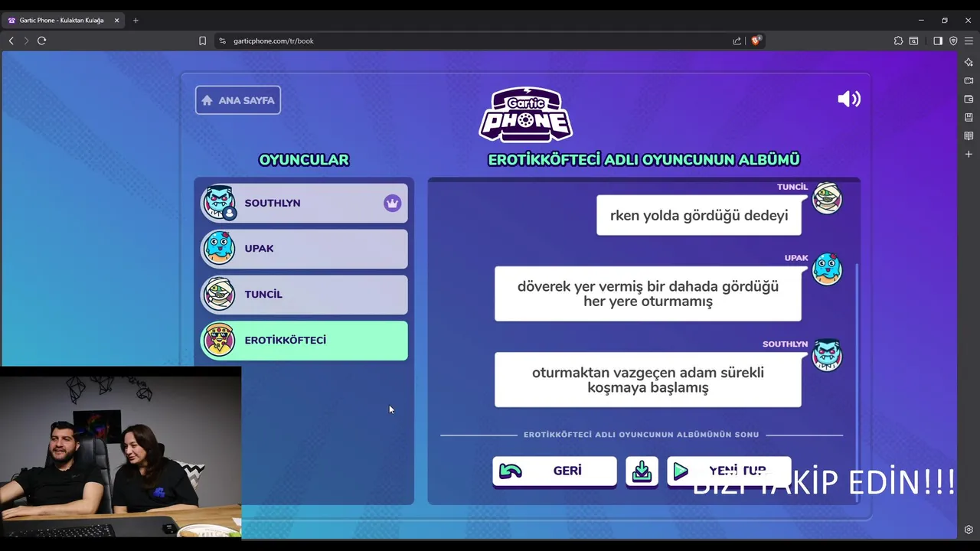This screenshot has width=980, height=551.
Task: Open the browser extensions puzzle icon
Action: pos(898,41)
